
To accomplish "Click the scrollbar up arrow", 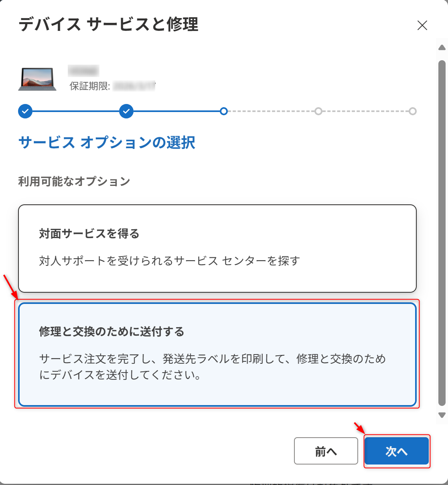I will pos(442,48).
